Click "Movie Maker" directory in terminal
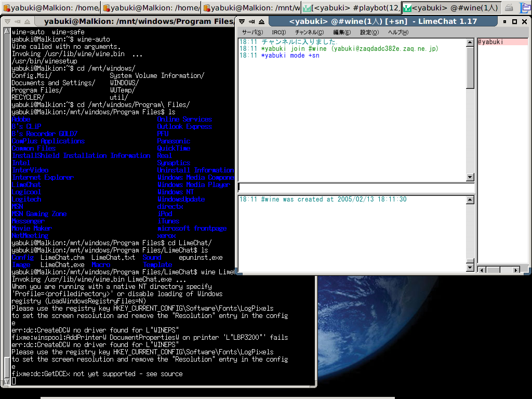The image size is (532, 399). (x=32, y=229)
